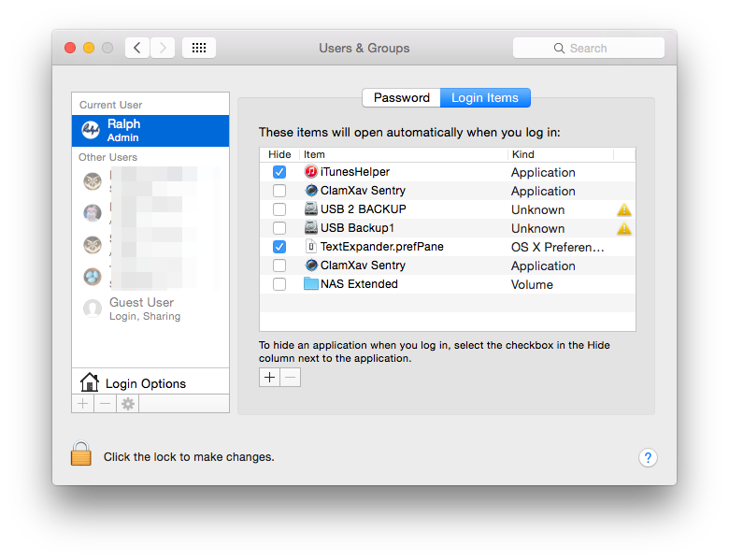Add a login item with plus button
The height and width of the screenshot is (560, 729).
point(270,377)
